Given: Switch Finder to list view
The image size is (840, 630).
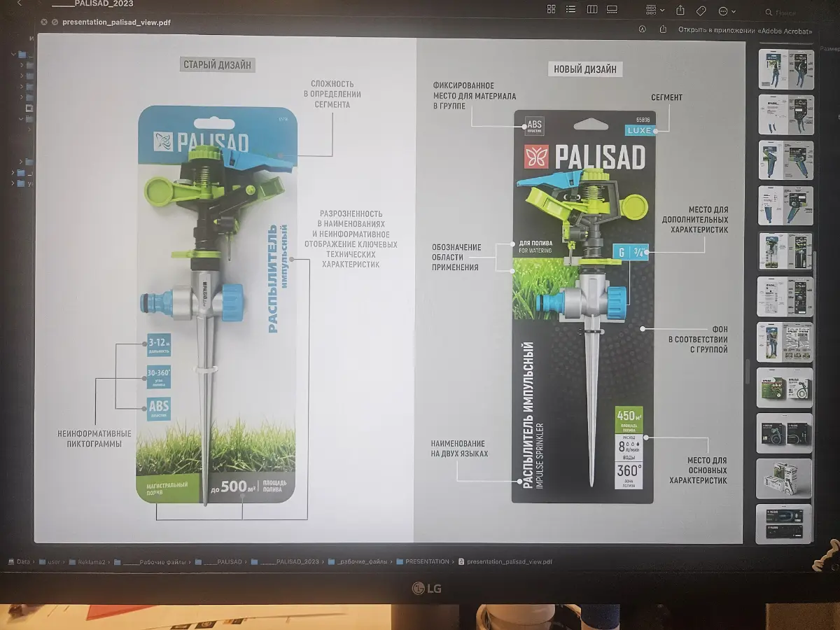Looking at the screenshot, I should point(571,10).
